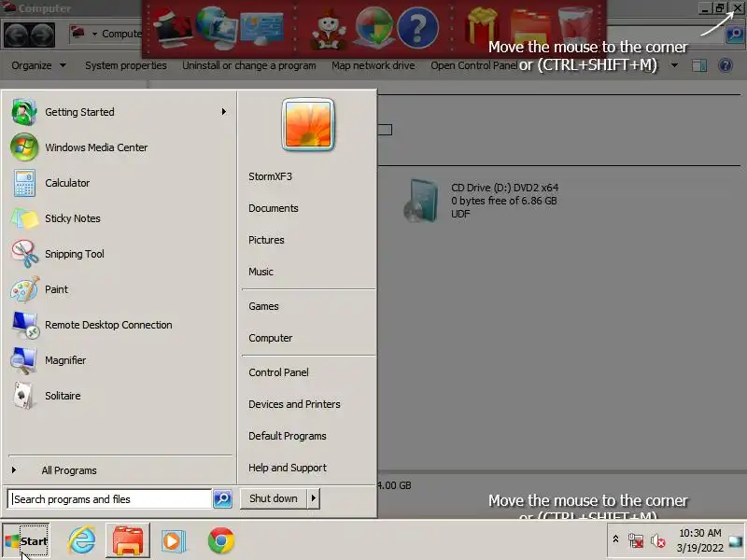
Task: Click the red folder dock icon
Action: point(529,29)
